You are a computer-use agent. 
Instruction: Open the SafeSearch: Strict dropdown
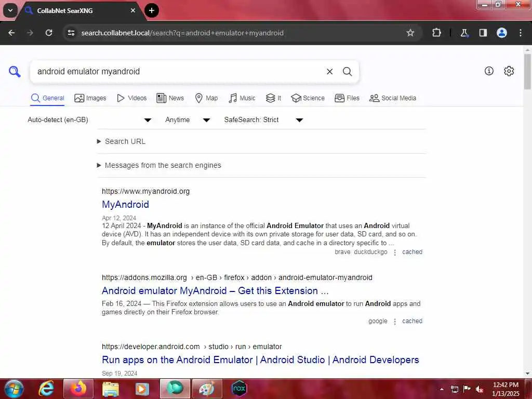tap(263, 120)
